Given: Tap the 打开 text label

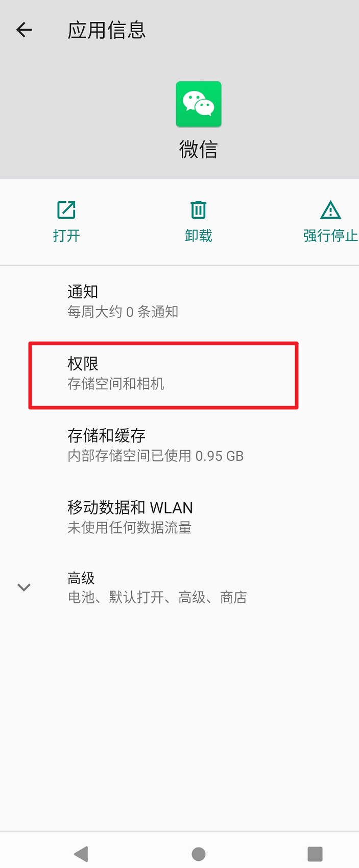Looking at the screenshot, I should click(66, 236).
